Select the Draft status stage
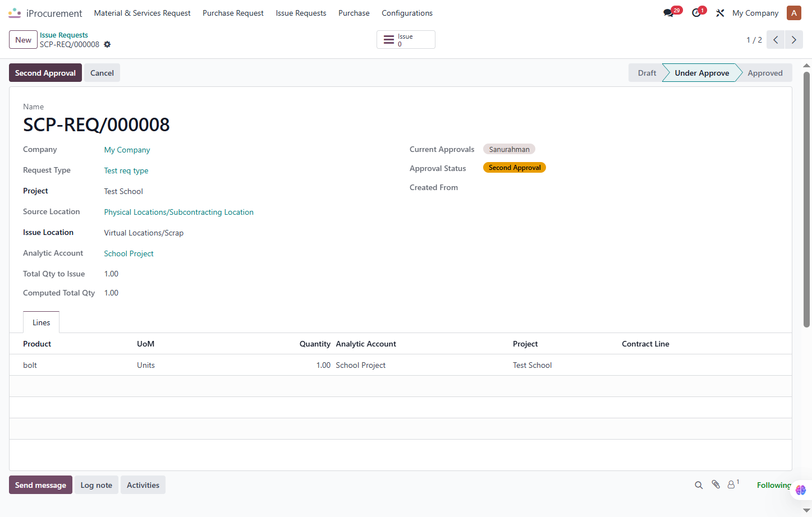Image resolution: width=812 pixels, height=517 pixels. (646, 73)
